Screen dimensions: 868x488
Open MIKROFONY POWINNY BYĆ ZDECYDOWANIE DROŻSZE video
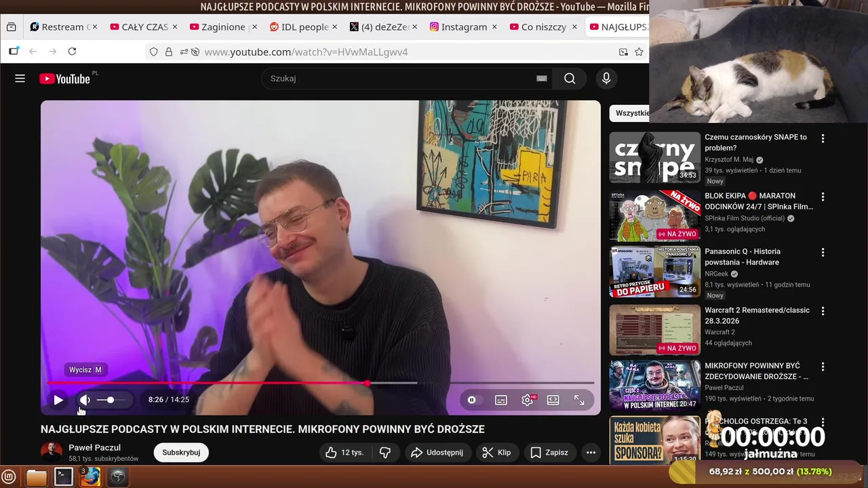(x=757, y=371)
